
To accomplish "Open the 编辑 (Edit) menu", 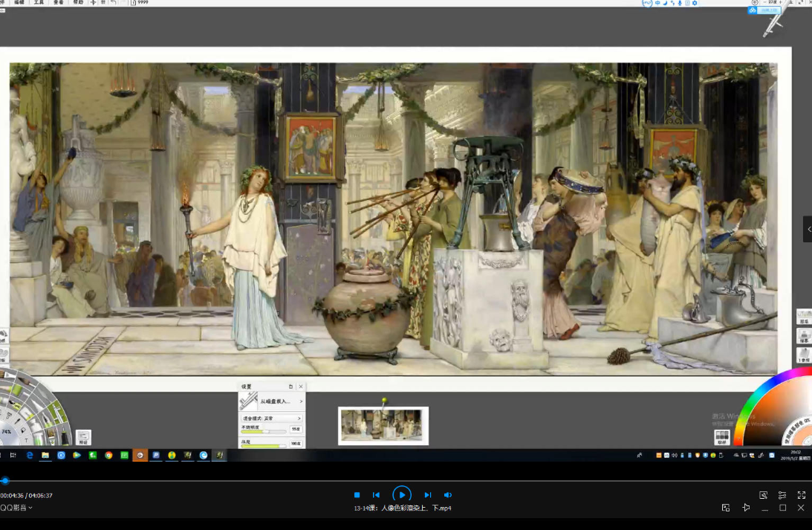I will coord(19,2).
